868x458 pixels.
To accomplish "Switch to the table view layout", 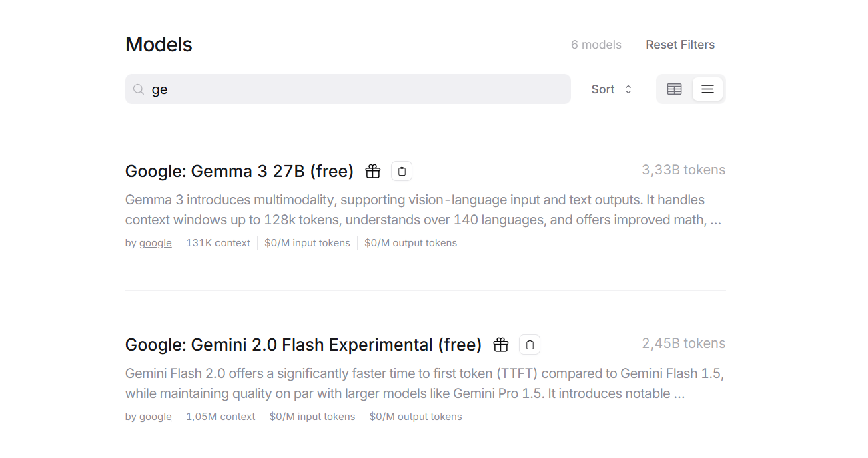I will (x=674, y=89).
